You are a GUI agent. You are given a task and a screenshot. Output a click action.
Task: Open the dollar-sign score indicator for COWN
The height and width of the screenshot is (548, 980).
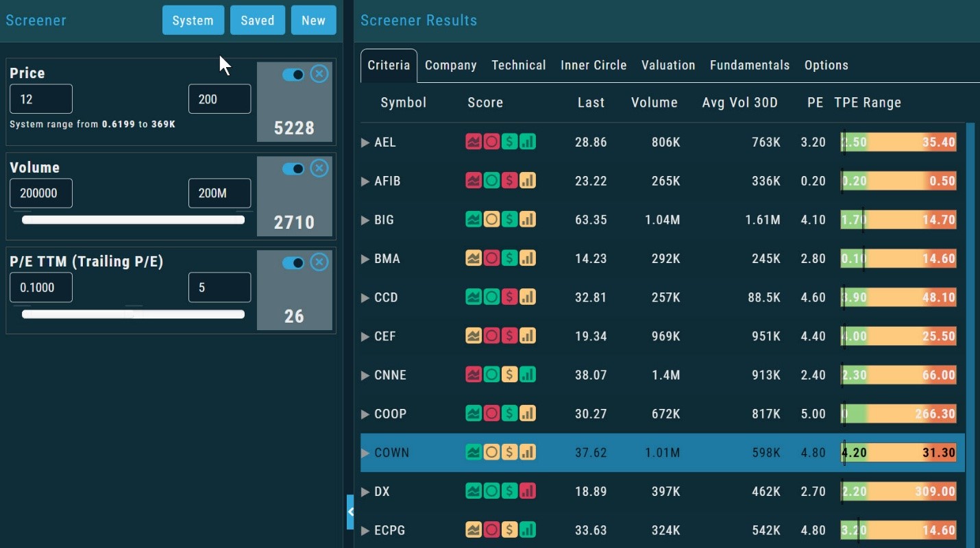(509, 452)
